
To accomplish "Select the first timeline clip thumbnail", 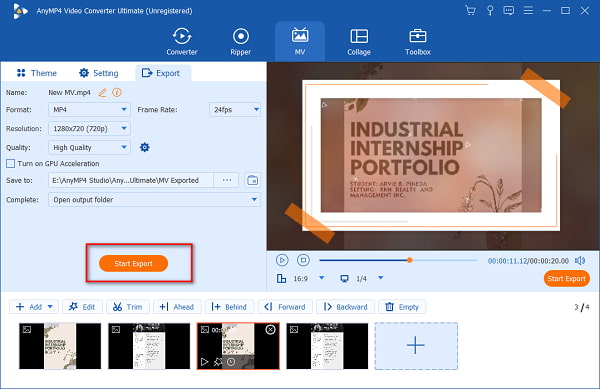I will click(x=60, y=346).
